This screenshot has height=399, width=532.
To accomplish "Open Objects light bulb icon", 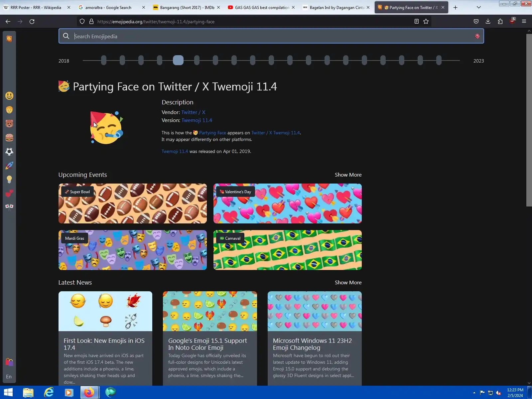I will point(9,180).
